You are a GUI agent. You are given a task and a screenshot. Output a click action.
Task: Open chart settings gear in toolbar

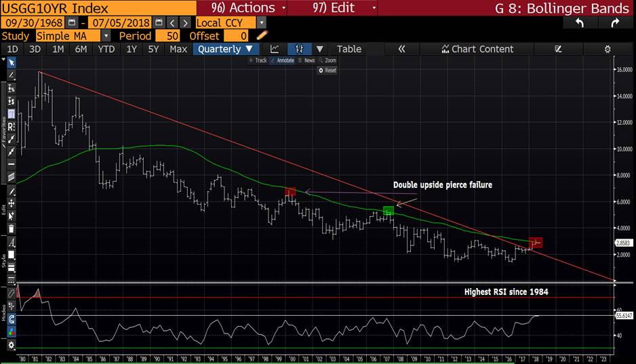608,49
